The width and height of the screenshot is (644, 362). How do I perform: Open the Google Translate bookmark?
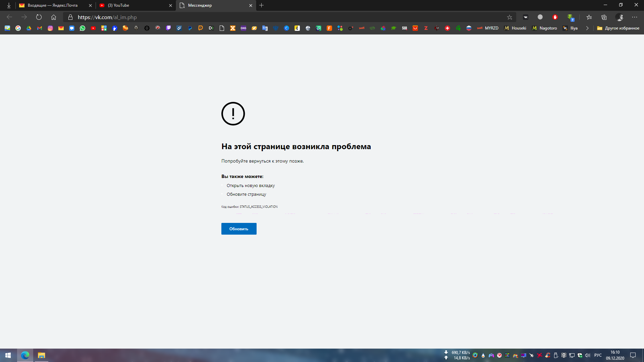click(x=265, y=28)
